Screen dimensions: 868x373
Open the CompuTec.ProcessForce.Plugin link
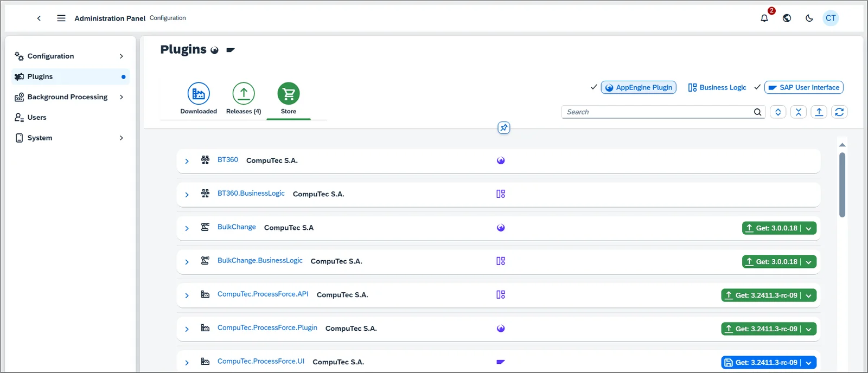pyautogui.click(x=267, y=328)
